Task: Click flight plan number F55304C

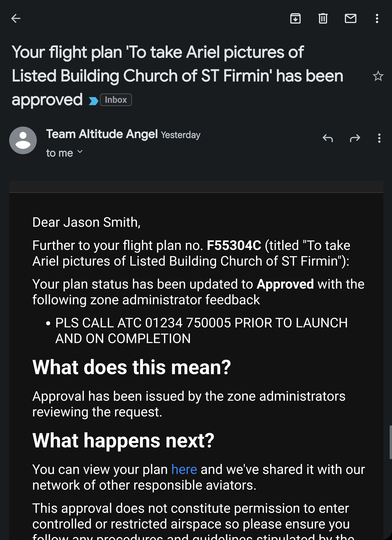Action: (x=234, y=245)
